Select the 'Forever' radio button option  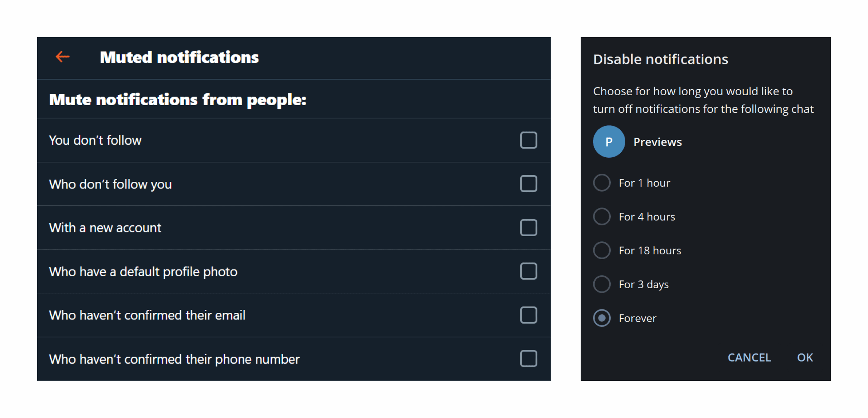point(603,317)
